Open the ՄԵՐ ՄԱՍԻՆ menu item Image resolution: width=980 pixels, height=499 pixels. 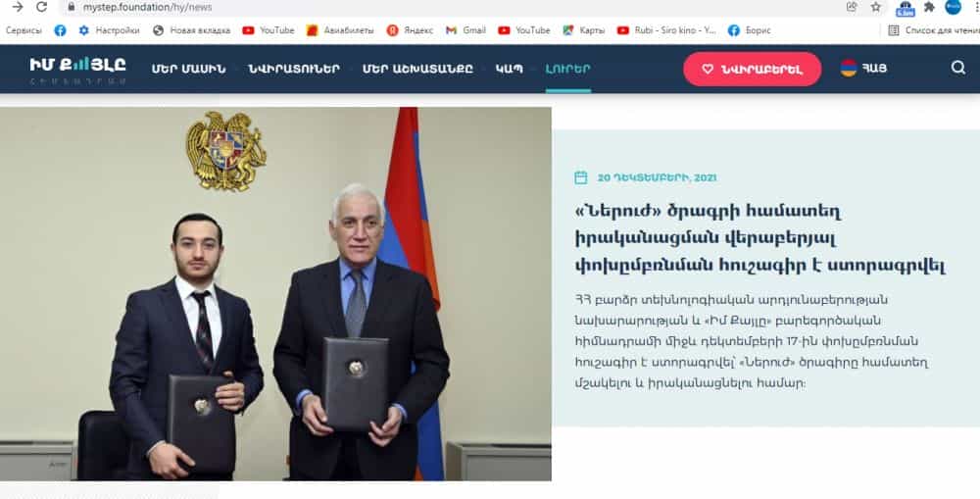coord(188,69)
